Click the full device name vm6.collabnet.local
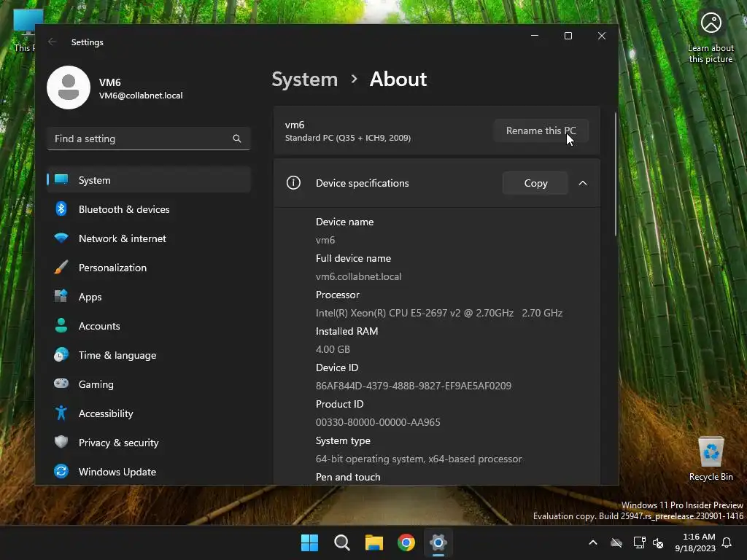 [x=358, y=276]
